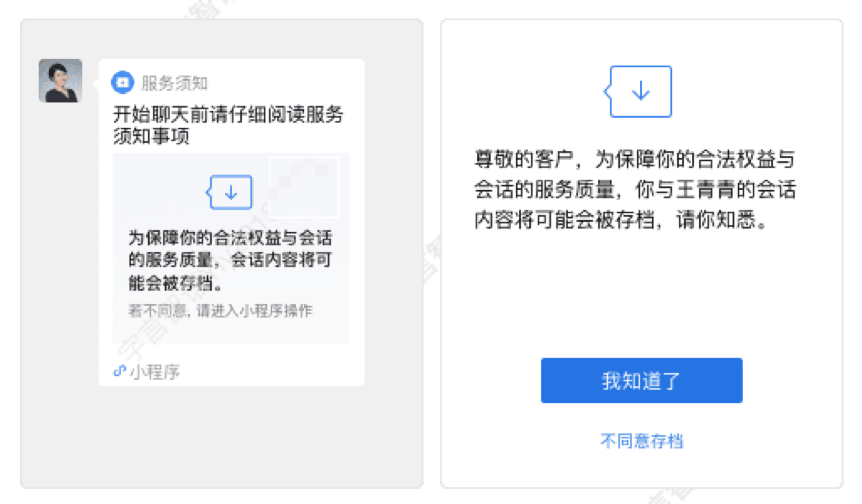Click the blurred placeholder image in preview card
Image resolution: width=862 pixels, height=504 pixels.
click(x=304, y=187)
